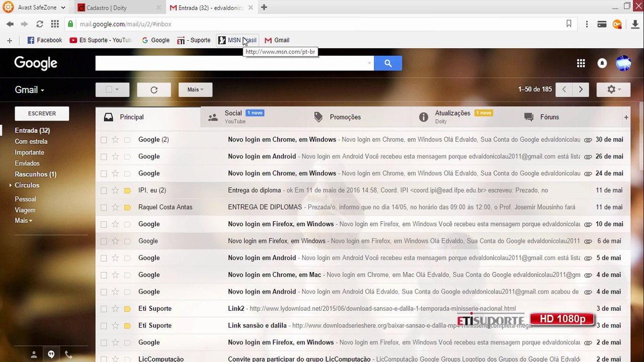Add a new inbox tab with plus icon
Viewport: 644px width, 362px height.
click(626, 117)
